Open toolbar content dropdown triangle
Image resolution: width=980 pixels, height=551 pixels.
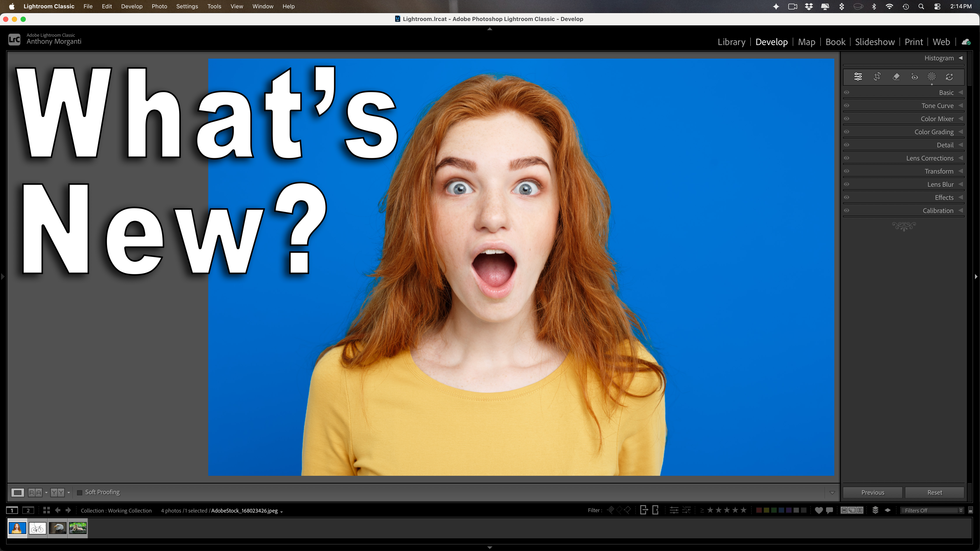[x=832, y=493]
